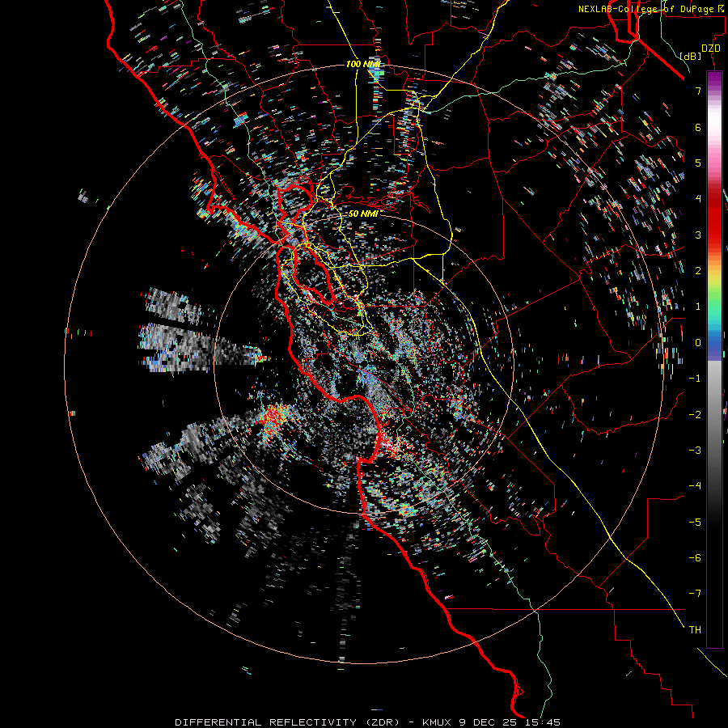Click the DIFFERENTIAL REFLECTIVITY (ZDR) title text
This screenshot has height=728, width=728.
tap(287, 722)
